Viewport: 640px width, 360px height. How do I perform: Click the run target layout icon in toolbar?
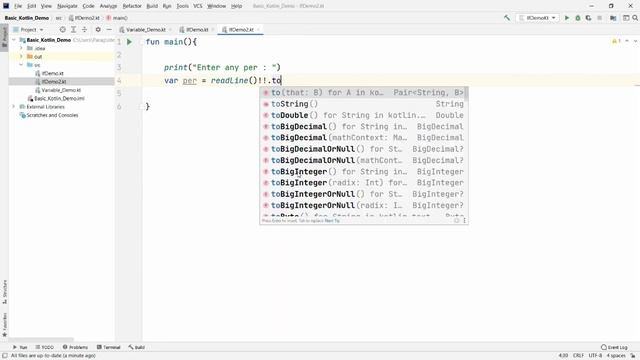pyautogui.click(x=626, y=18)
